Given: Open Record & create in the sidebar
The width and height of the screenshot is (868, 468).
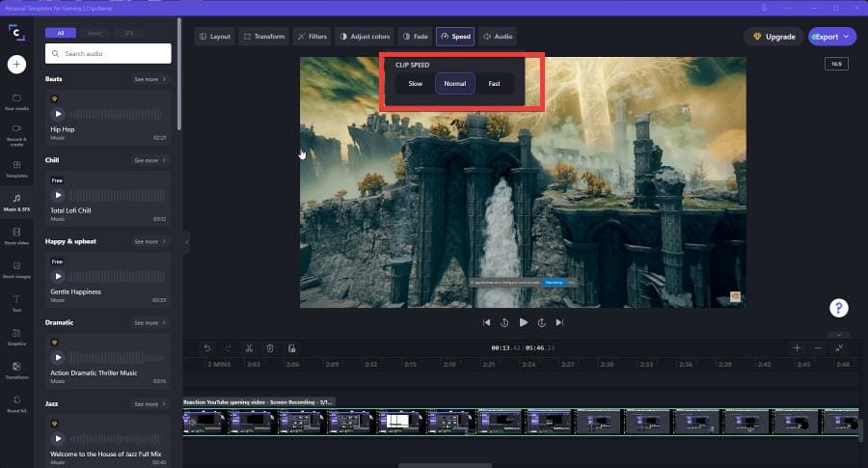Looking at the screenshot, I should [16, 135].
